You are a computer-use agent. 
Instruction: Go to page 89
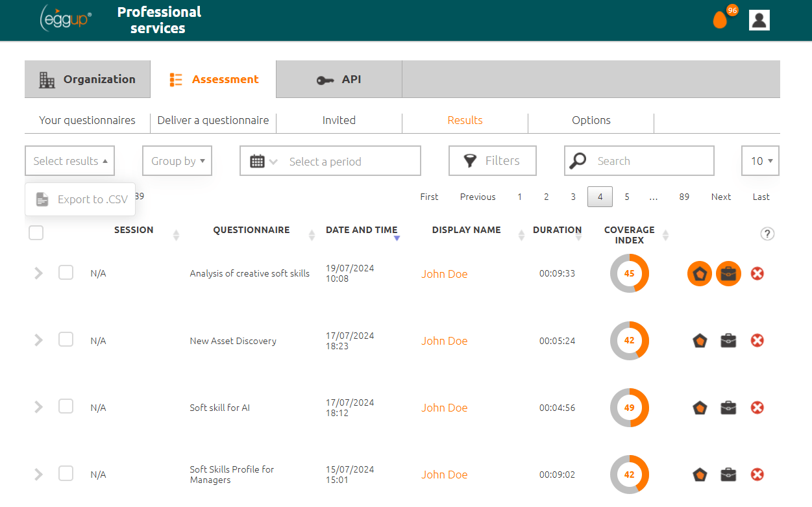click(684, 197)
